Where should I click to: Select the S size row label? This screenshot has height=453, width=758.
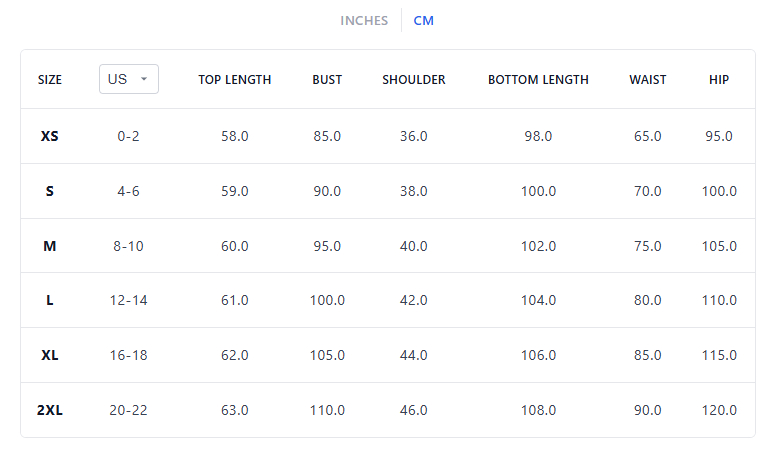pos(50,191)
